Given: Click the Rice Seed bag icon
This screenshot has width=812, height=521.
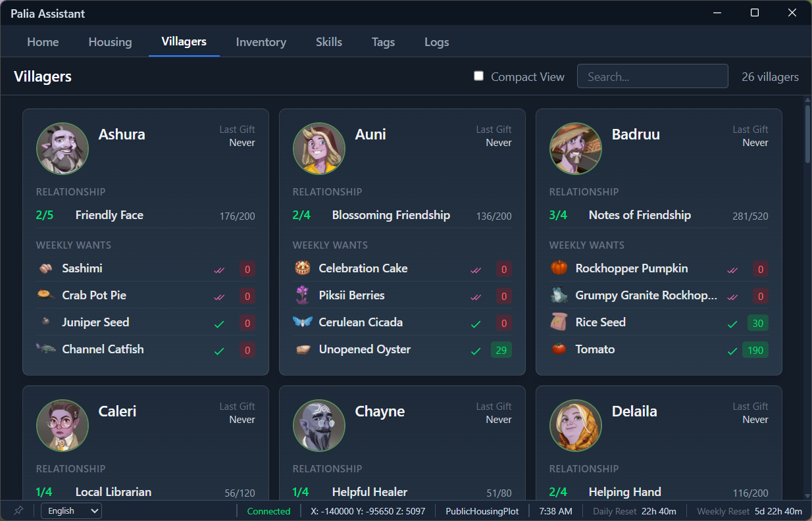Looking at the screenshot, I should [559, 322].
